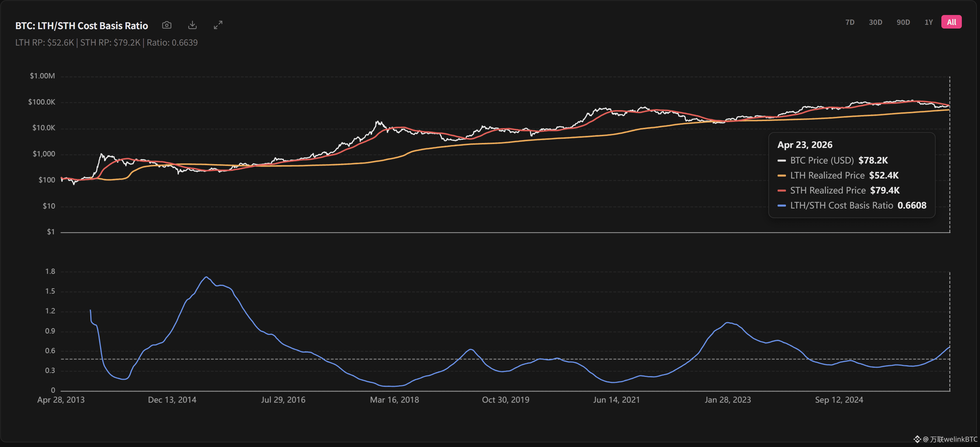Click the $52.4K LTH realized price value
Image resolution: width=980 pixels, height=447 pixels.
(884, 175)
